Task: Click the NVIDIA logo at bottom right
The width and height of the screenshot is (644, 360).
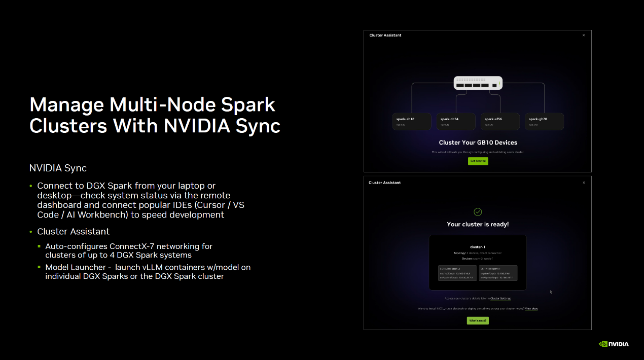Action: pyautogui.click(x=614, y=344)
